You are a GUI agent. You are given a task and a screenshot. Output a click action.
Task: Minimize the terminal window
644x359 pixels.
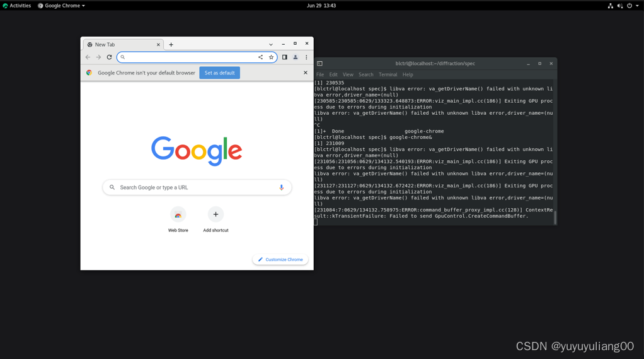[528, 64]
